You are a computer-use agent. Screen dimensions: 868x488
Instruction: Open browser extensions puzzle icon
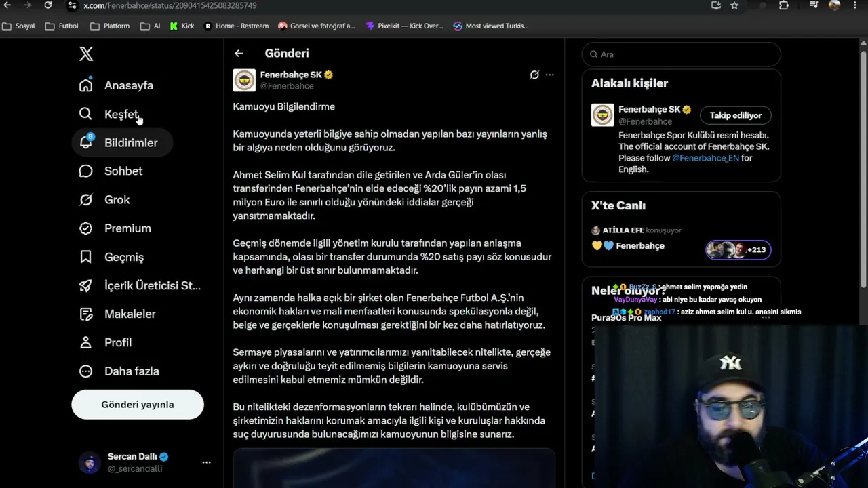click(x=784, y=5)
